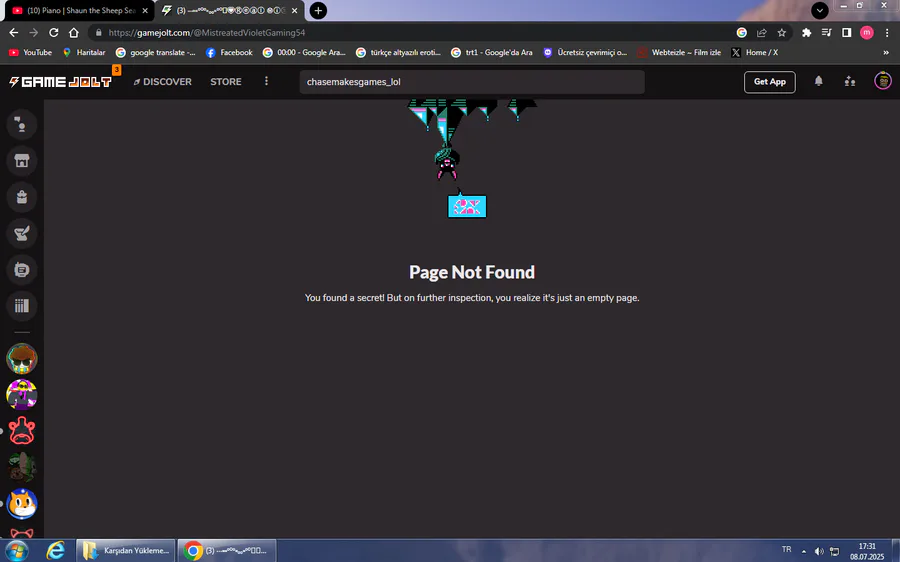Switch to the Piano Shaun the Sheep tab
Viewport: 900px width, 562px height.
coord(77,10)
